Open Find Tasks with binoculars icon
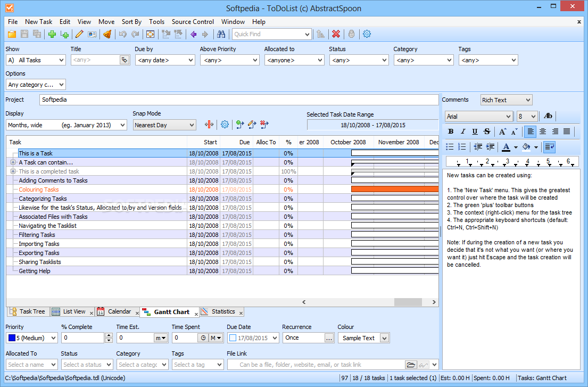This screenshot has width=588, height=387. point(221,34)
